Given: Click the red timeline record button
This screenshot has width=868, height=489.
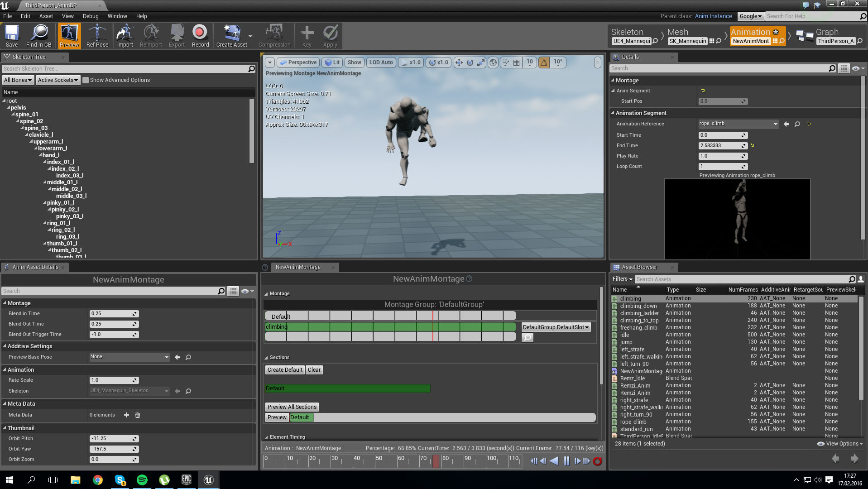Looking at the screenshot, I should [597, 461].
